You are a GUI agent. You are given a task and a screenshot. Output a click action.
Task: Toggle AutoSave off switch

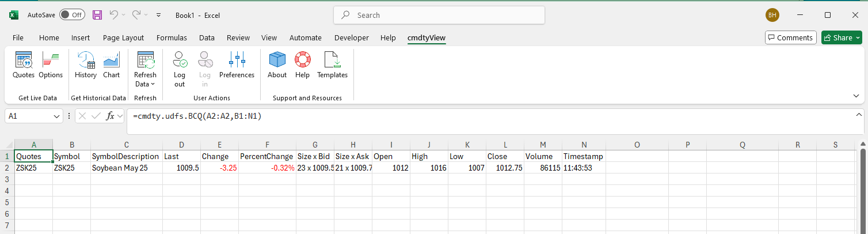(72, 15)
